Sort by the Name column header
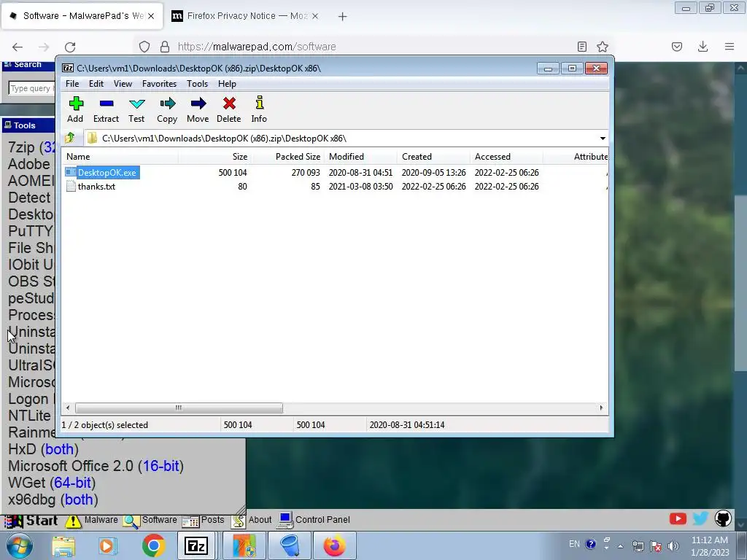747x560 pixels. tap(120, 157)
